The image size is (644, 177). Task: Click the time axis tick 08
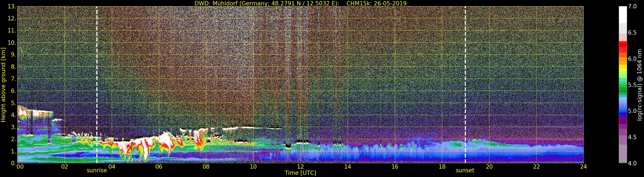pyautogui.click(x=206, y=167)
